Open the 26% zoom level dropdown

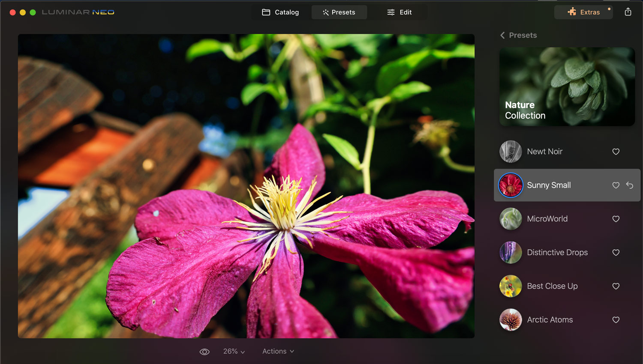point(234,351)
